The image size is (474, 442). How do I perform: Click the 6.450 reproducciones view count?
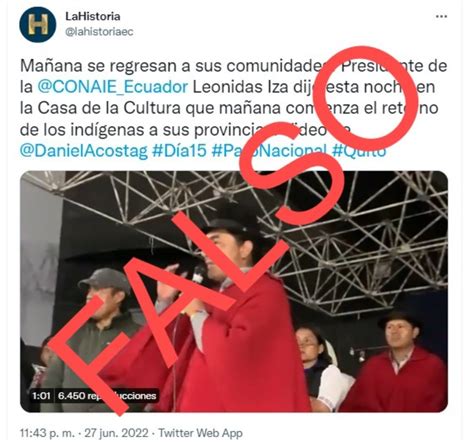pyautogui.click(x=107, y=396)
